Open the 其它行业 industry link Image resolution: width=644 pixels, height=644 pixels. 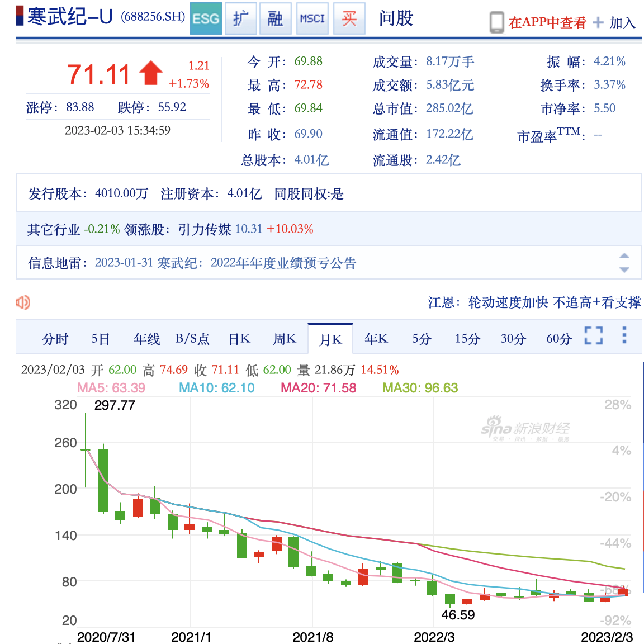tap(54, 229)
